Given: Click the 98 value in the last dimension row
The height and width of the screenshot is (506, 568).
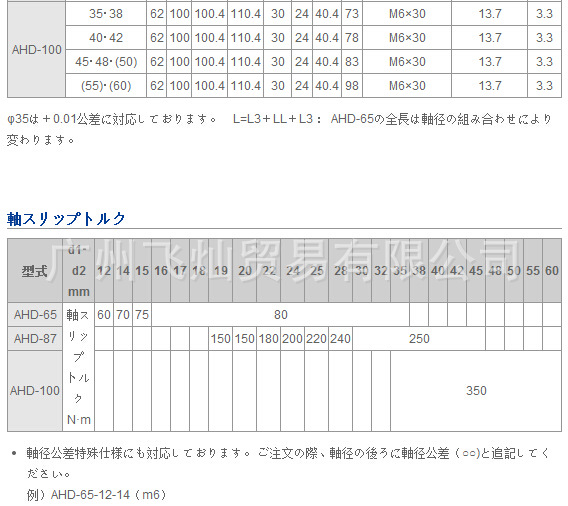Looking at the screenshot, I should click(x=352, y=86).
